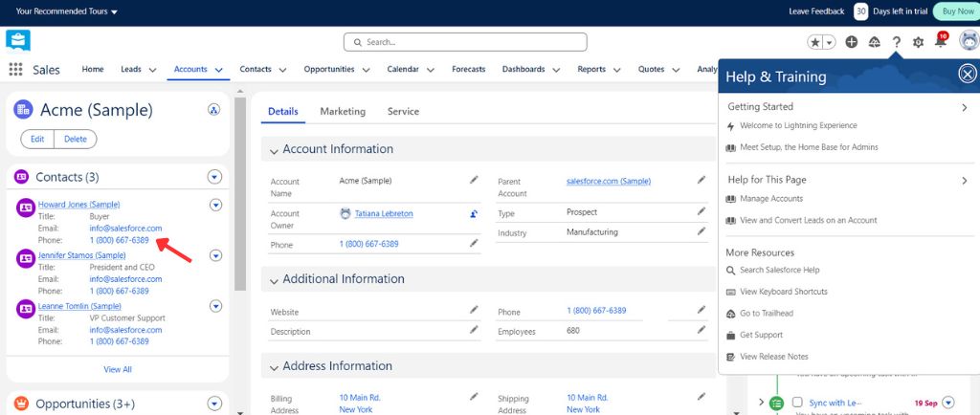Open the Accounts tab dropdown chevron
The height and width of the screenshot is (415, 980).
pyautogui.click(x=219, y=70)
